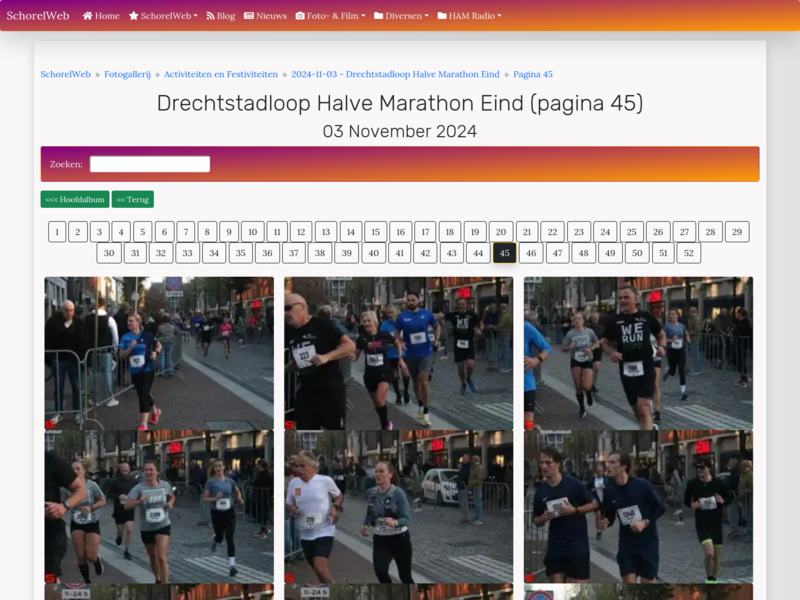Follow the SchorelWeb breadcrumb link
This screenshot has width=800, height=600.
click(x=65, y=74)
